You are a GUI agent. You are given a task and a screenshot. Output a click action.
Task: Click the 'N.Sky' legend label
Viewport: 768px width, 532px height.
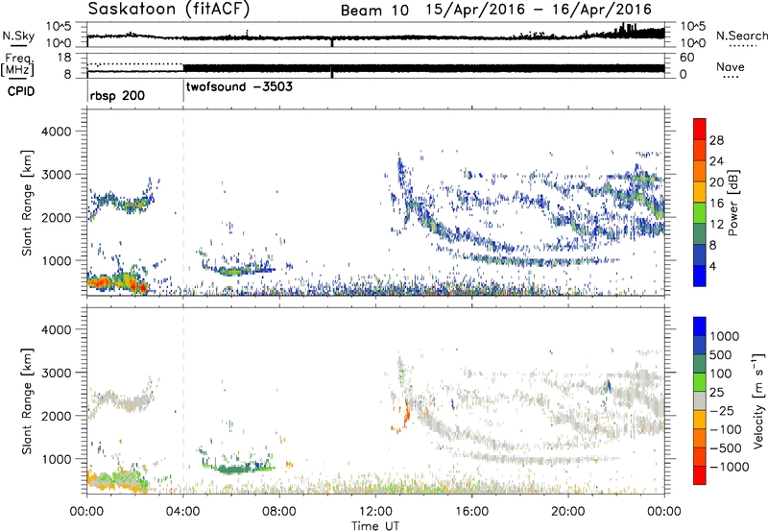(18, 36)
